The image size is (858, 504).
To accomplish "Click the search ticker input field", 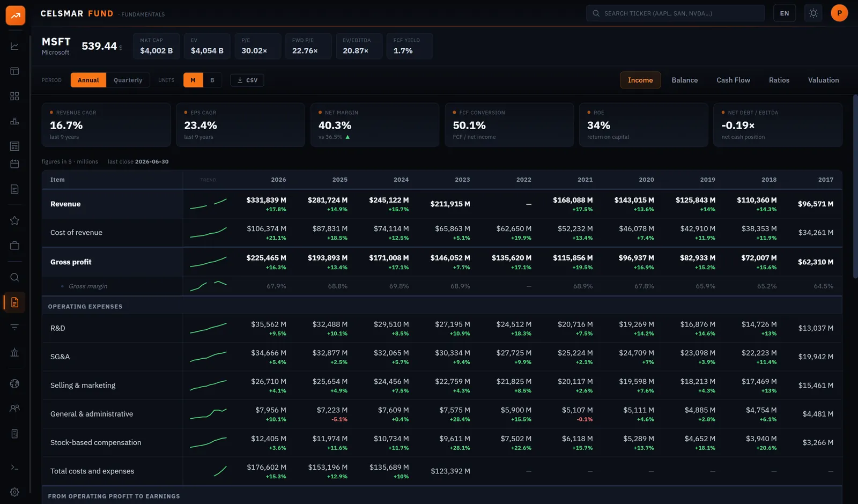I will point(676,13).
